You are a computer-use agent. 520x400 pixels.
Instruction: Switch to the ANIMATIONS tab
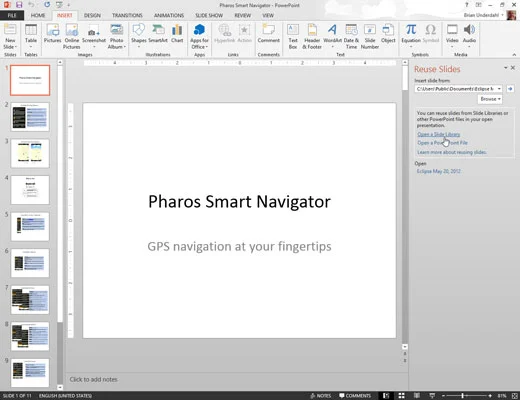[x=169, y=15]
